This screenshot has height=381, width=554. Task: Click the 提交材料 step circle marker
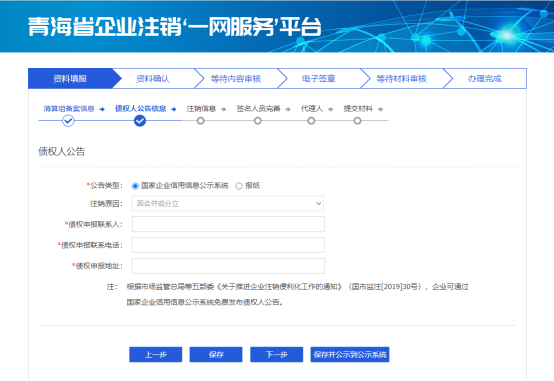tap(358, 121)
